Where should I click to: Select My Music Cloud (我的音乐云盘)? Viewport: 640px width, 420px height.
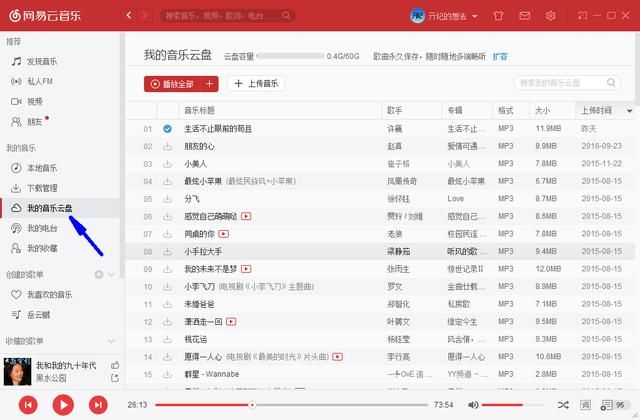pyautogui.click(x=42, y=208)
